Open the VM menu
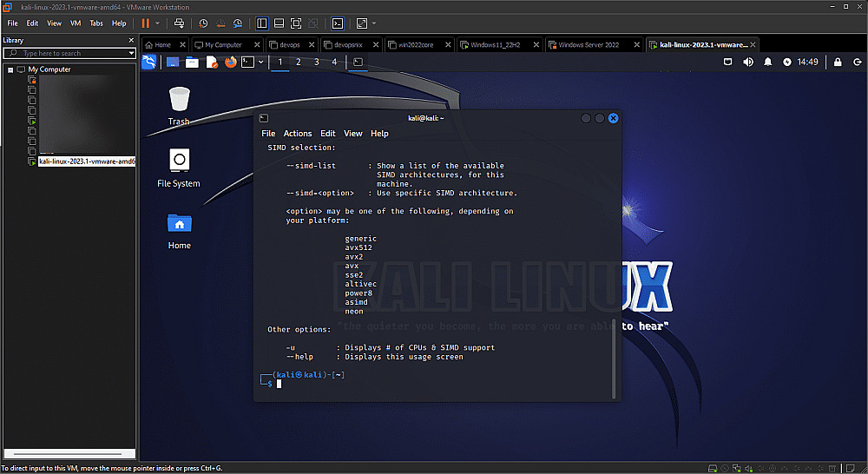 point(76,23)
